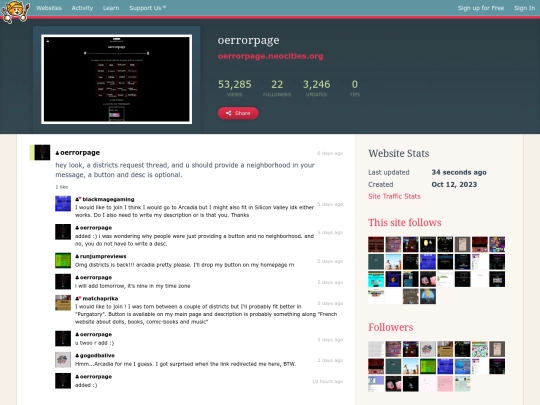Click the Sign In link
Image resolution: width=540 pixels, height=405 pixels.
(525, 8)
